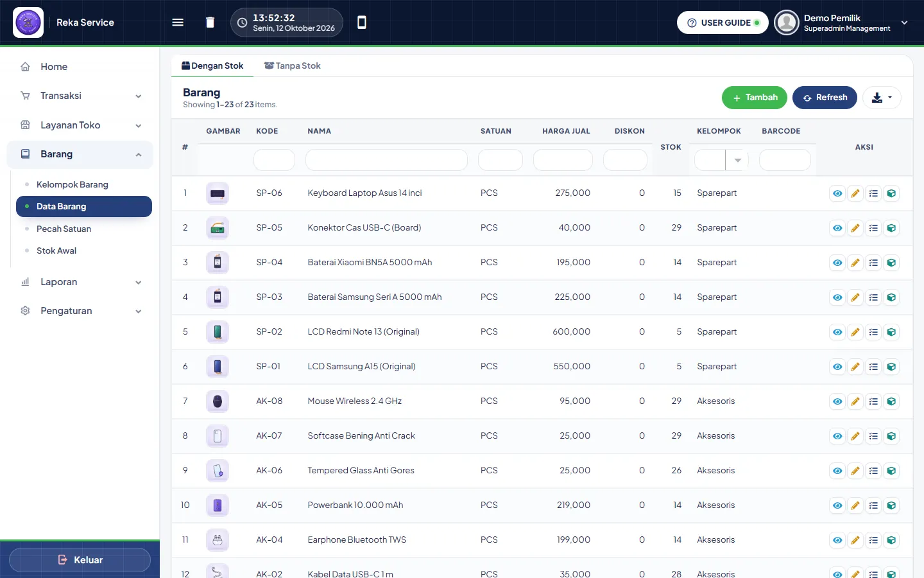This screenshot has height=578, width=924.
Task: Collapse the Barang sidebar menu
Action: click(80, 154)
